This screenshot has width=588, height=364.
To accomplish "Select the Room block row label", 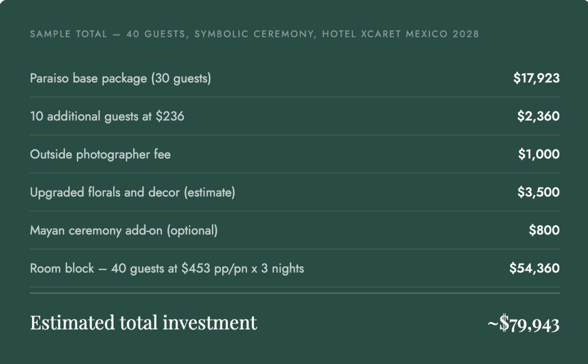I will (167, 268).
